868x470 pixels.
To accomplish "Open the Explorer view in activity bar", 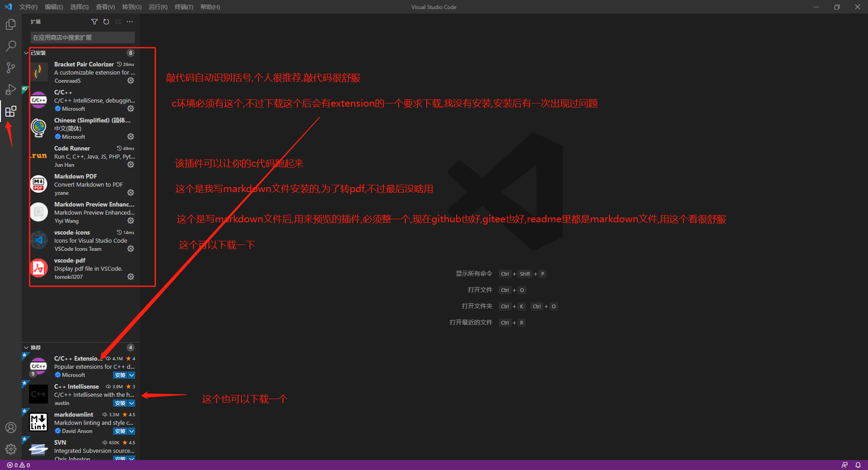I will coord(11,24).
